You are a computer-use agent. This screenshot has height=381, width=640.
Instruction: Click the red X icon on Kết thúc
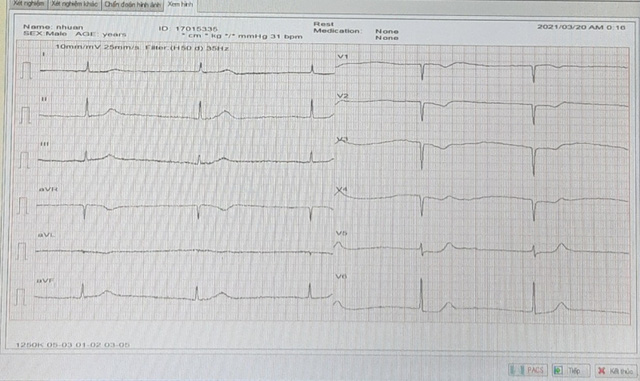point(602,371)
